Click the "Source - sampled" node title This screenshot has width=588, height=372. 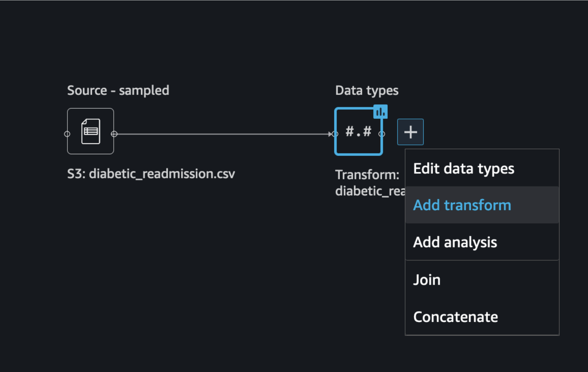click(118, 90)
